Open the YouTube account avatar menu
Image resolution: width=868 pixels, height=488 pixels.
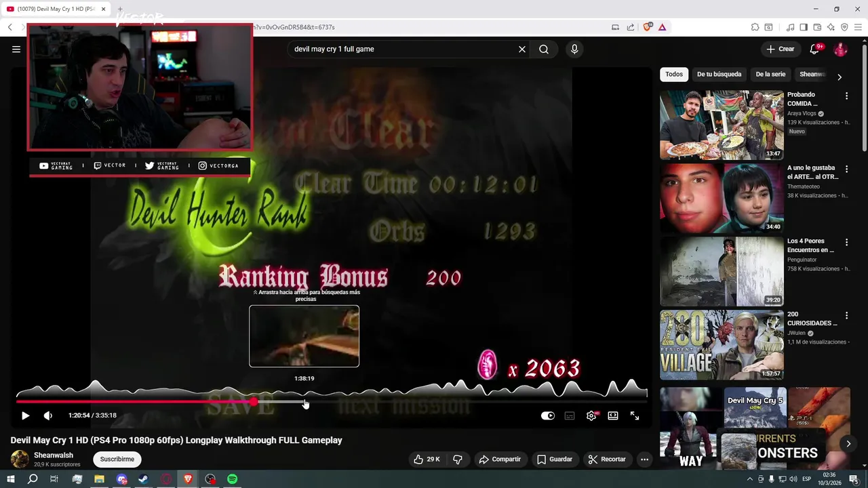click(840, 49)
